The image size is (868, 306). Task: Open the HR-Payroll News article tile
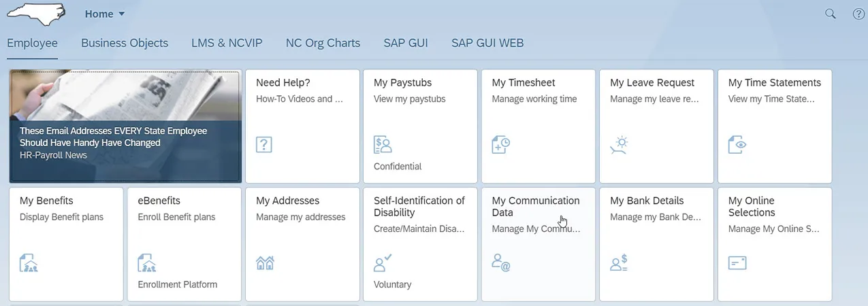[125, 126]
